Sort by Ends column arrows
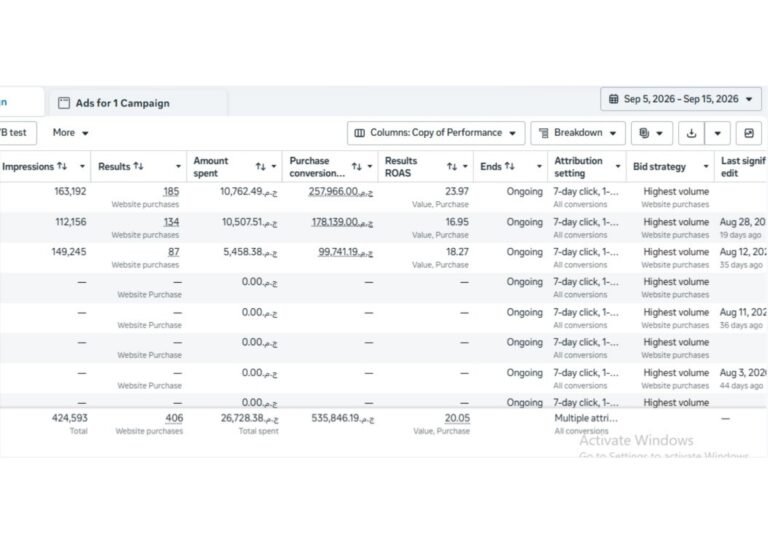Screen dimensions: 768x543 (x=510, y=166)
